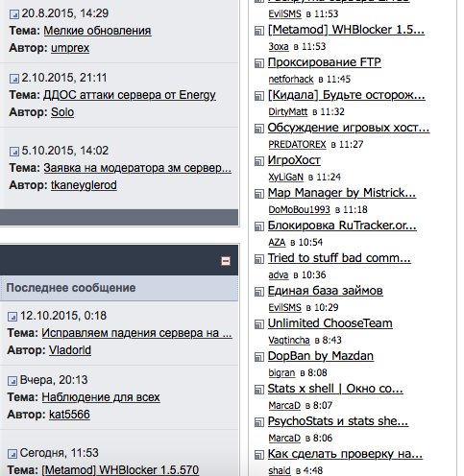Click the thread icon next to DopBan by Mazdan

coord(259,357)
